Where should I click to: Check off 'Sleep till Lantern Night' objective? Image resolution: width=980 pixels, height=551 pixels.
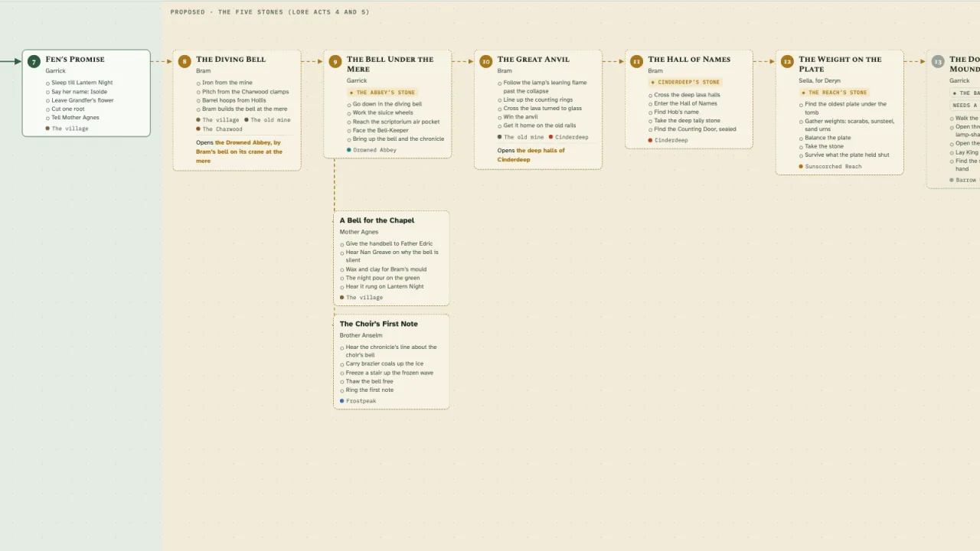[x=47, y=83]
